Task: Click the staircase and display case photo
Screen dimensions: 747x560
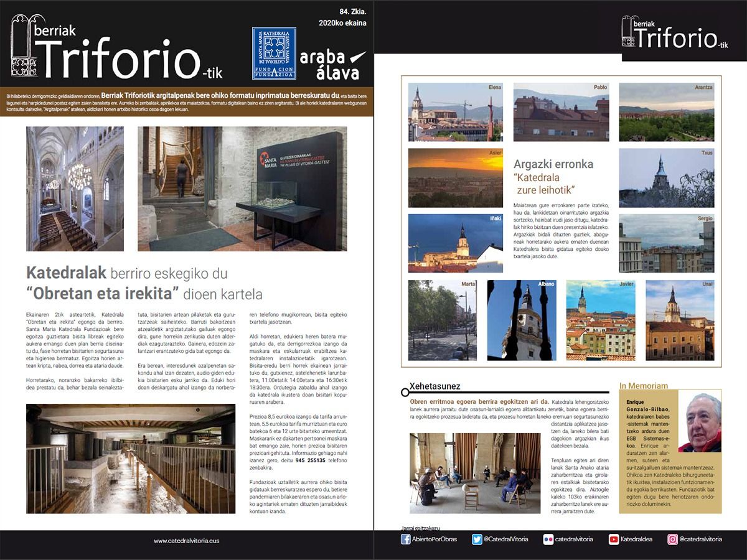Action: coord(242,189)
